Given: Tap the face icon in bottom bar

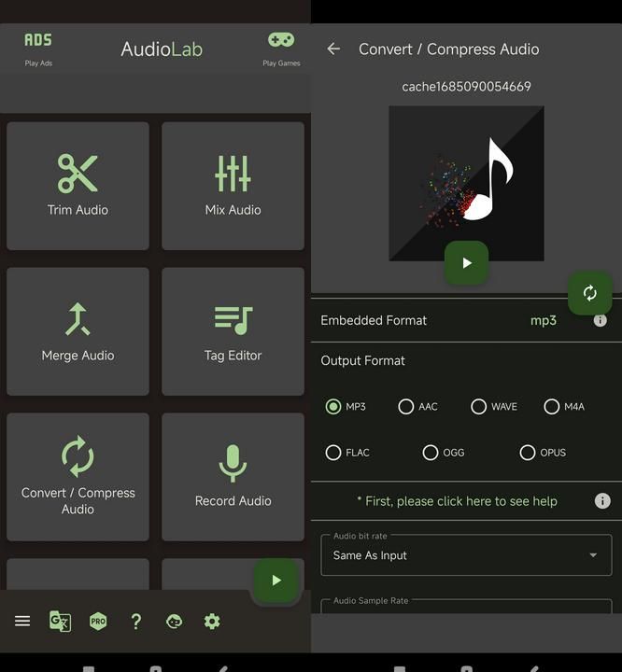Looking at the screenshot, I should click(174, 621).
